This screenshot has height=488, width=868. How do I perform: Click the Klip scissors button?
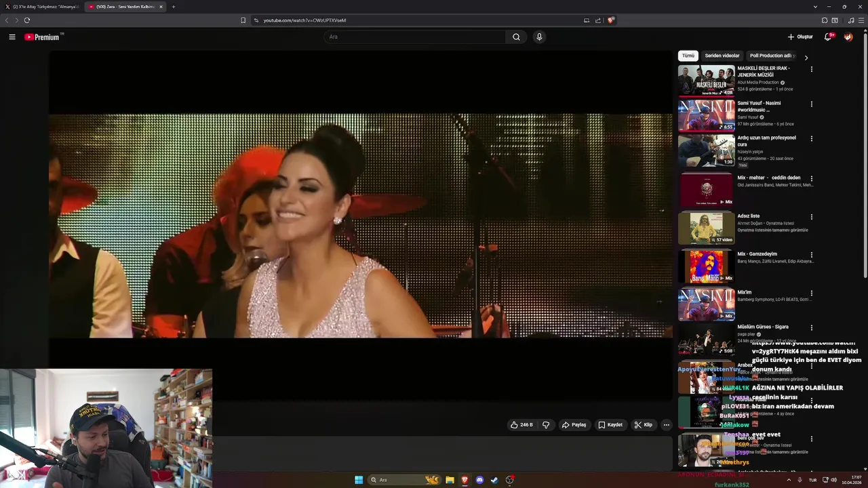click(644, 425)
